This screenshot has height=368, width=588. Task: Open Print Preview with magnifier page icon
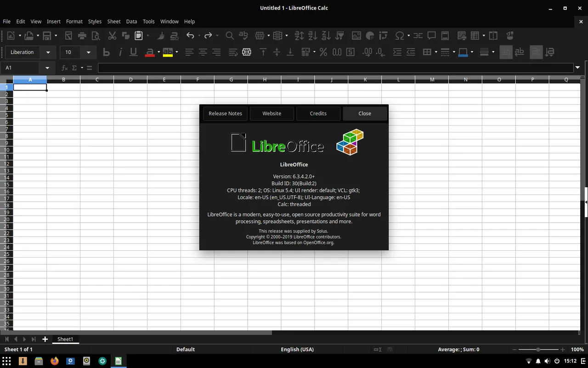[x=96, y=35]
